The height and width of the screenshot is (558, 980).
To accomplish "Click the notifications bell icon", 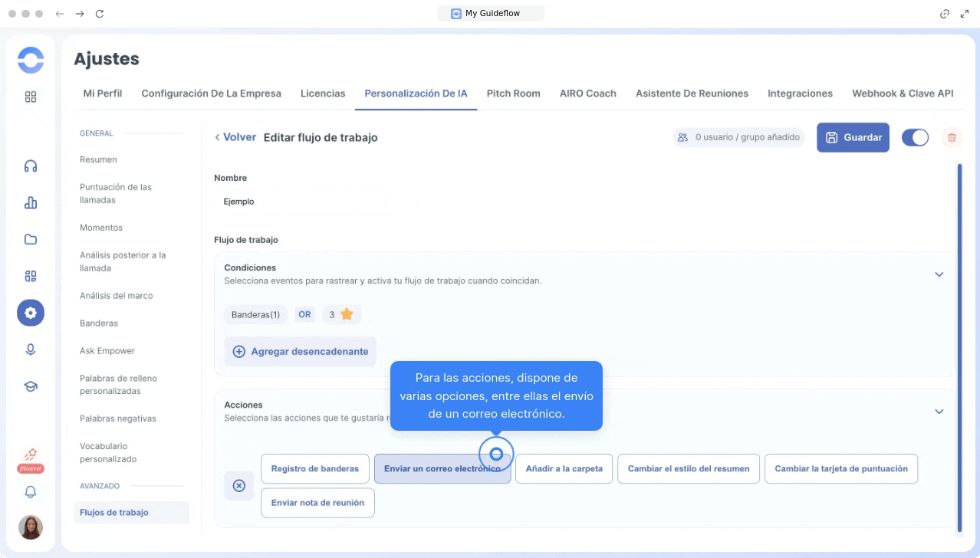I will (x=31, y=492).
